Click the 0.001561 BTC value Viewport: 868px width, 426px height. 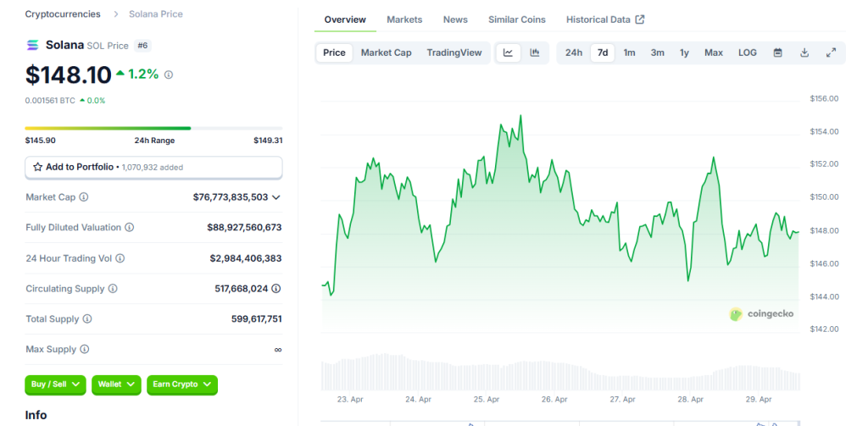click(x=50, y=101)
